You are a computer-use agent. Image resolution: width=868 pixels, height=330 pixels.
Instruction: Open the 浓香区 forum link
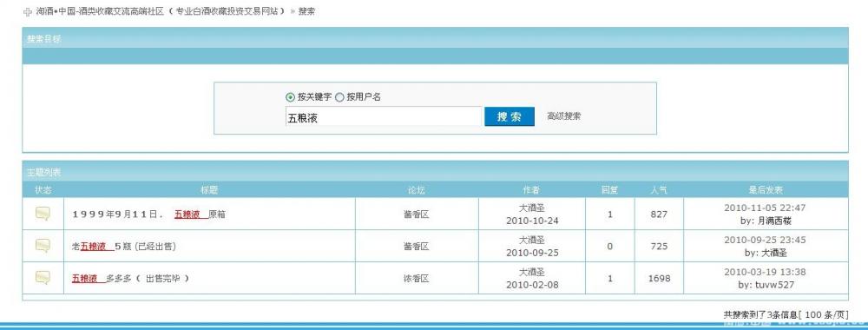coord(417,279)
